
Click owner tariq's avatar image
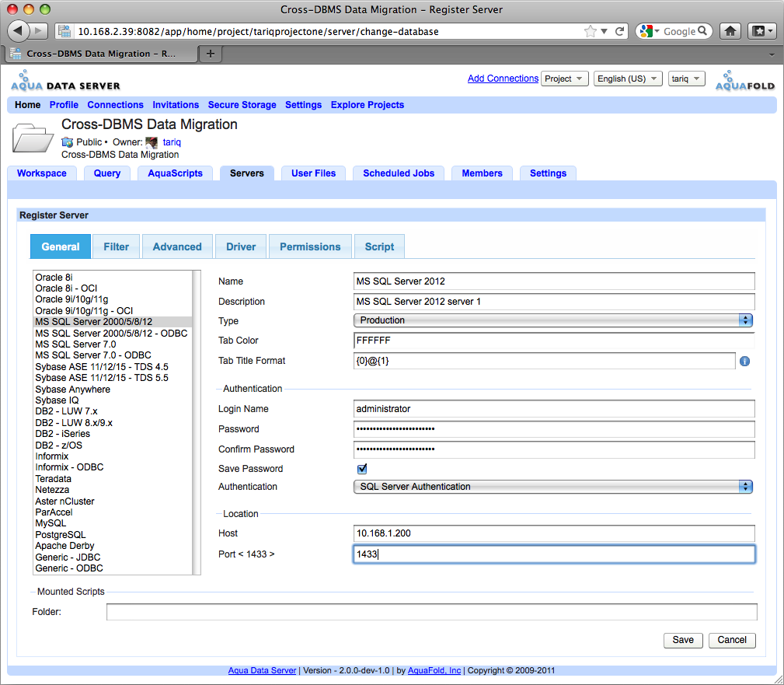pos(152,142)
